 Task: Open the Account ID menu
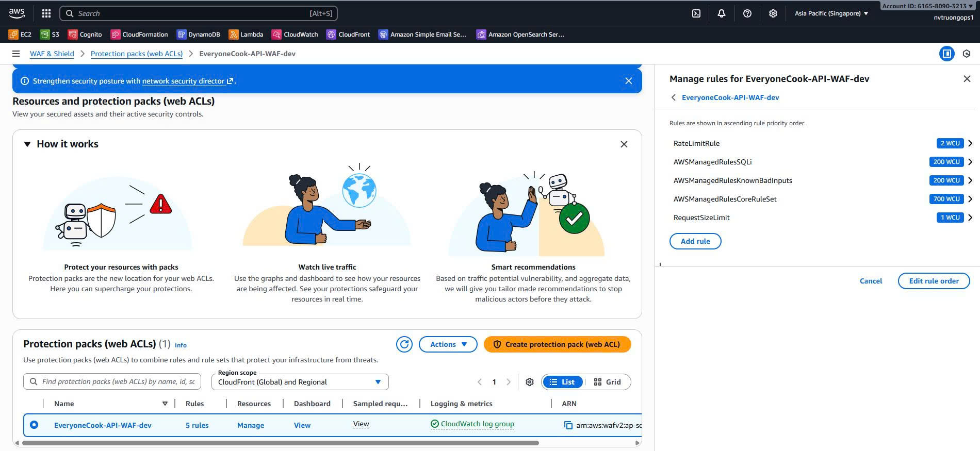[927, 6]
